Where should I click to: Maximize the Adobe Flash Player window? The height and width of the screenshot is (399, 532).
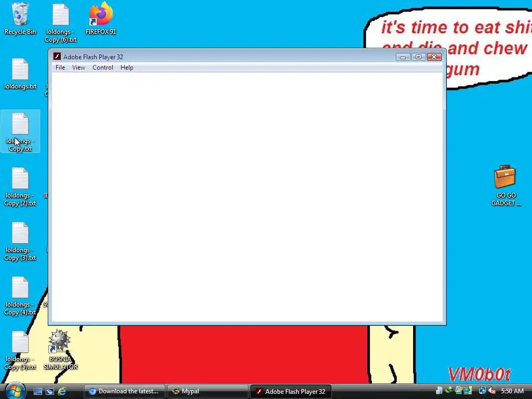click(418, 57)
